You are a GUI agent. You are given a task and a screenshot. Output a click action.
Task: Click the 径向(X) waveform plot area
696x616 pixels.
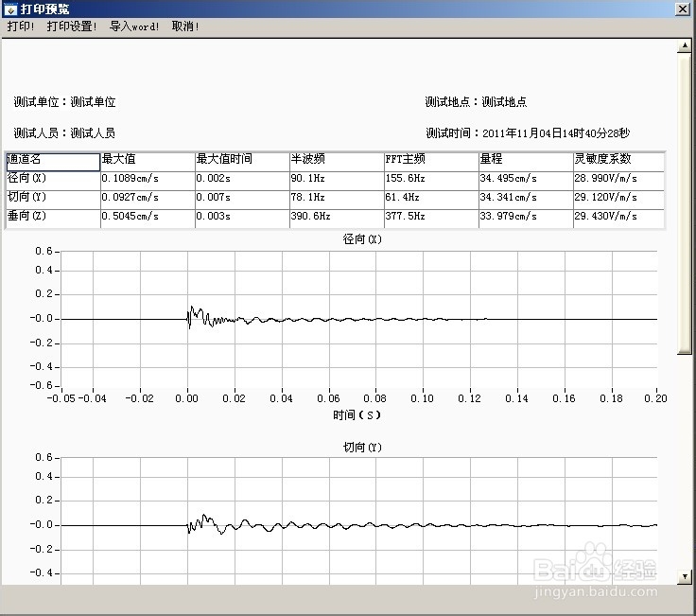pyautogui.click(x=358, y=319)
